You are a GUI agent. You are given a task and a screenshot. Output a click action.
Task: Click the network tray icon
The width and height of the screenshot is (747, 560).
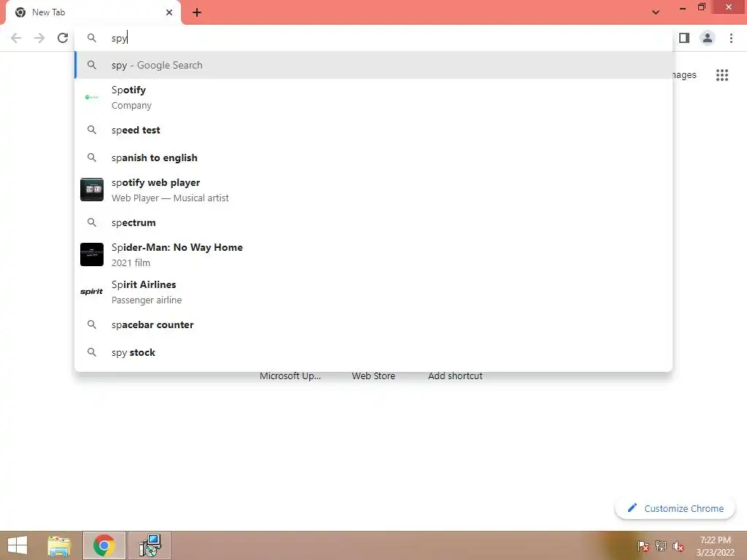[x=661, y=545]
